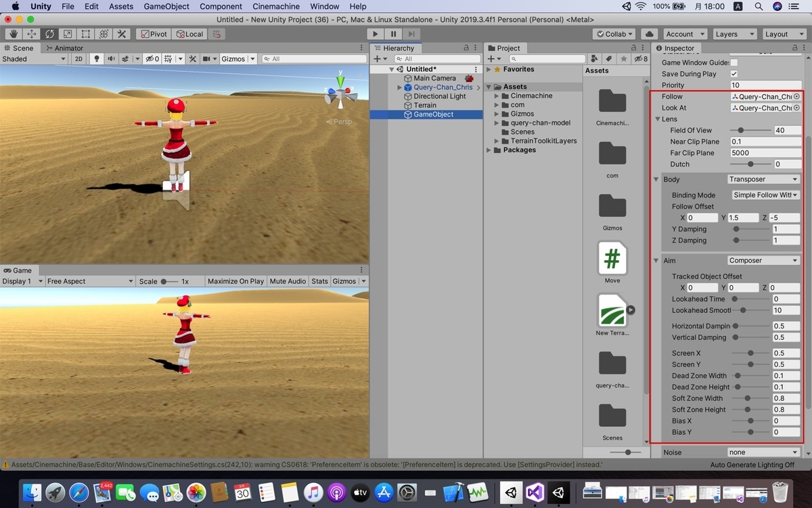
Task: Select the Game tab
Action: coord(18,270)
